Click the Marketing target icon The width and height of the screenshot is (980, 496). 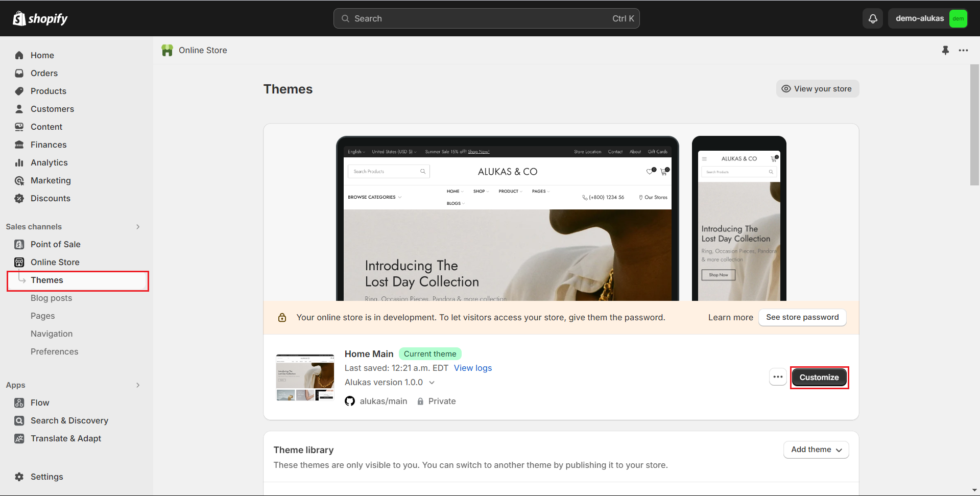pyautogui.click(x=19, y=180)
